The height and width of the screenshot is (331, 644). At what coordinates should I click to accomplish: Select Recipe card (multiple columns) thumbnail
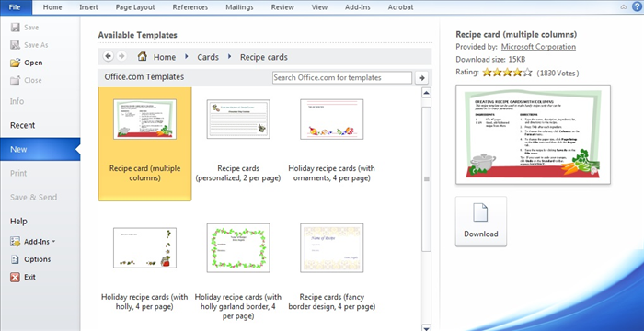click(144, 120)
